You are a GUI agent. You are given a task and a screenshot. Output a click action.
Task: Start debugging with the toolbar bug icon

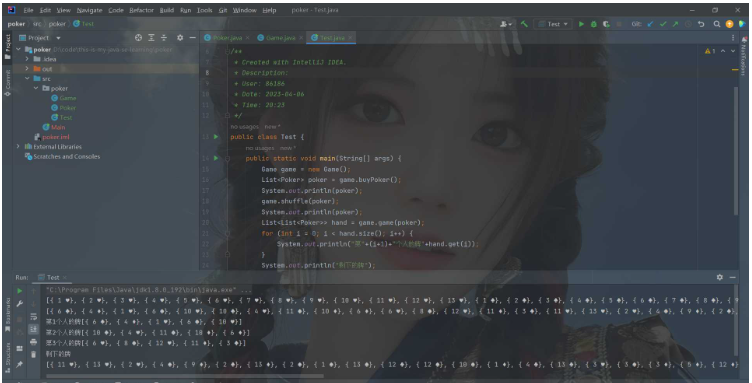tap(594, 24)
